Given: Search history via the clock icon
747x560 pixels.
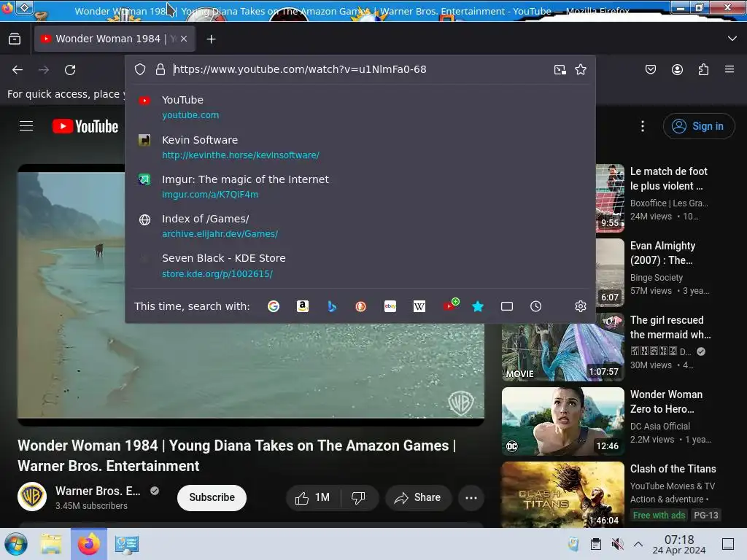Looking at the screenshot, I should coord(536,306).
